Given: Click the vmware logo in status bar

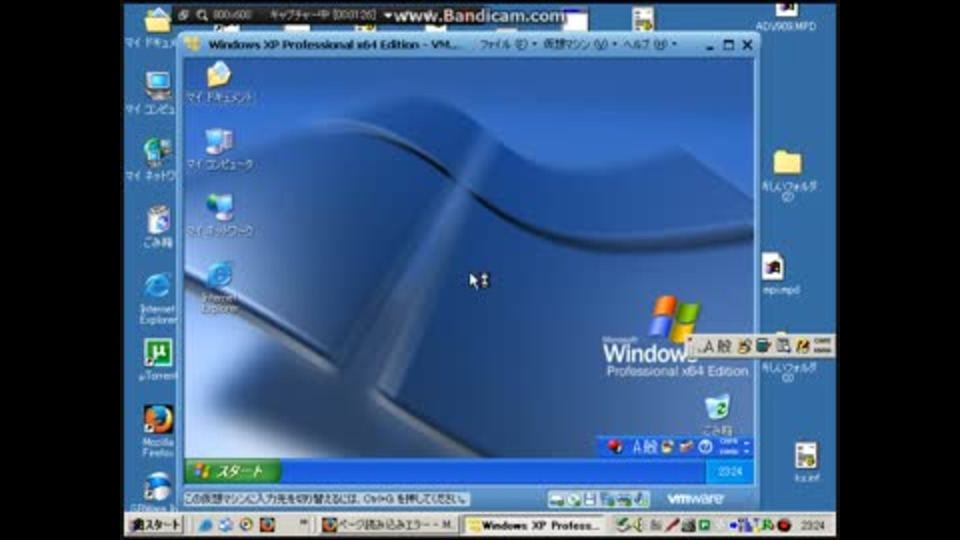Looking at the screenshot, I should [x=695, y=499].
